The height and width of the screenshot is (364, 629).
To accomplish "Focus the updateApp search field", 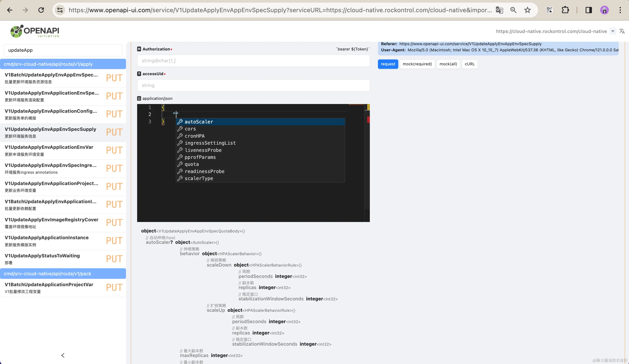I will point(63,50).
